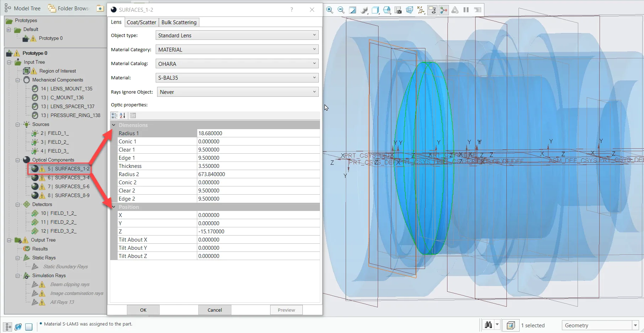
Task: Open the Material Category dropdown
Action: [x=237, y=49]
